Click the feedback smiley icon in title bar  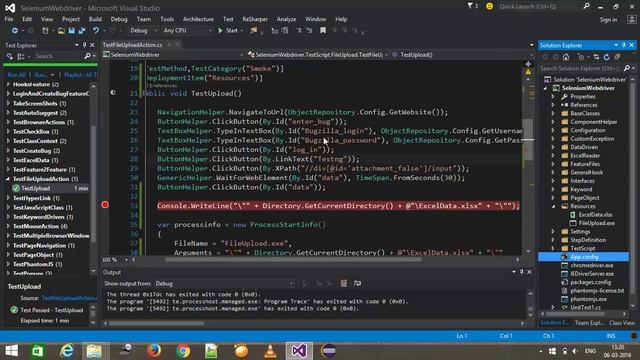tap(489, 7)
